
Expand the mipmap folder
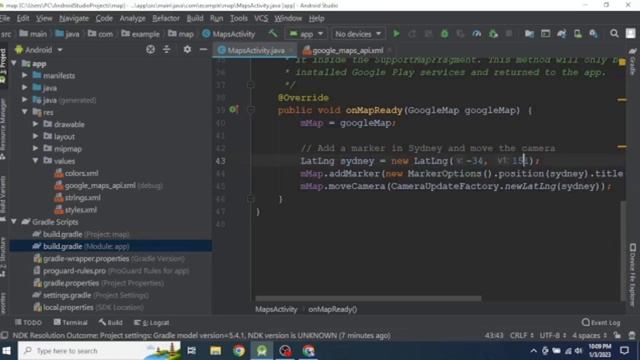click(36, 149)
